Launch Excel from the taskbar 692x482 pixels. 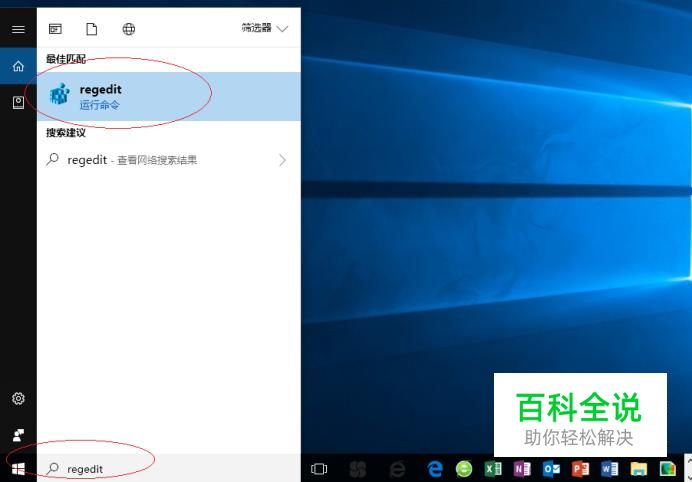pyautogui.click(x=493, y=469)
